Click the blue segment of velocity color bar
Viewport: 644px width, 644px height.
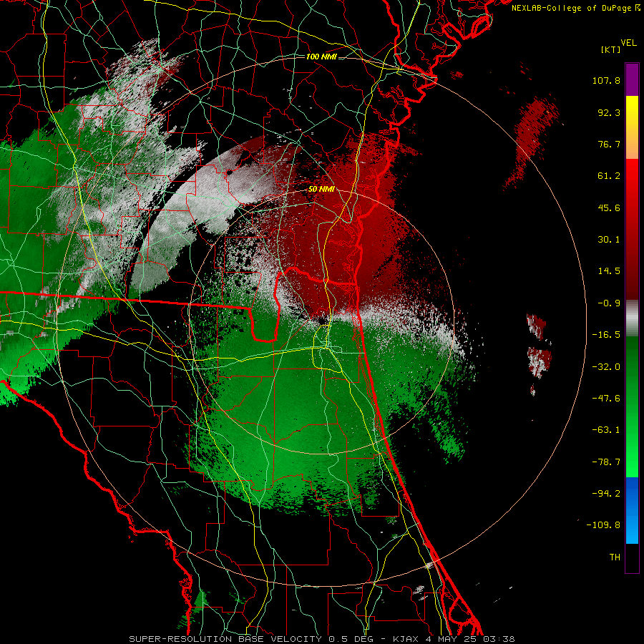(632, 510)
